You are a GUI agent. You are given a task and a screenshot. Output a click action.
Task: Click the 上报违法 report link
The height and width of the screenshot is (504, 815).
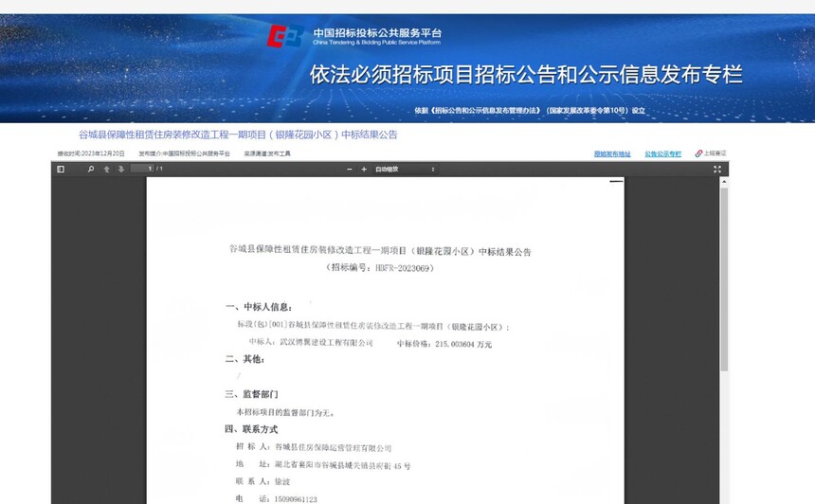(711, 153)
